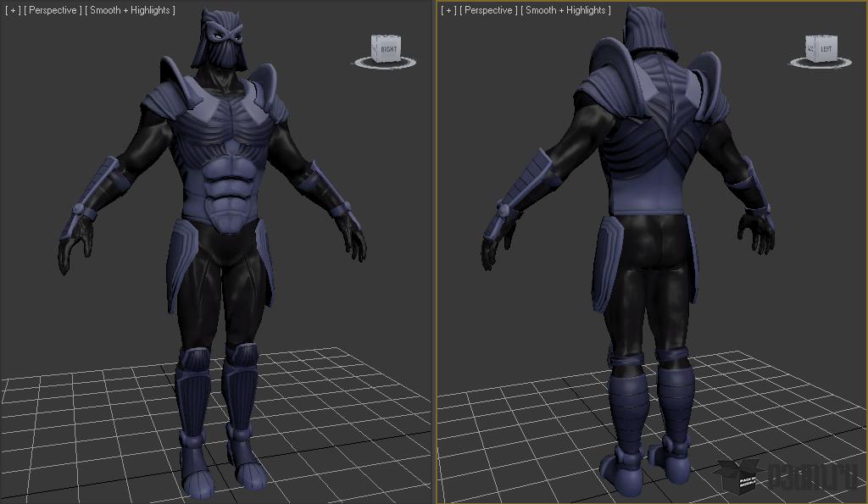Open the [+] menu in left viewport
Screen dimensions: 868x504
(x=13, y=10)
